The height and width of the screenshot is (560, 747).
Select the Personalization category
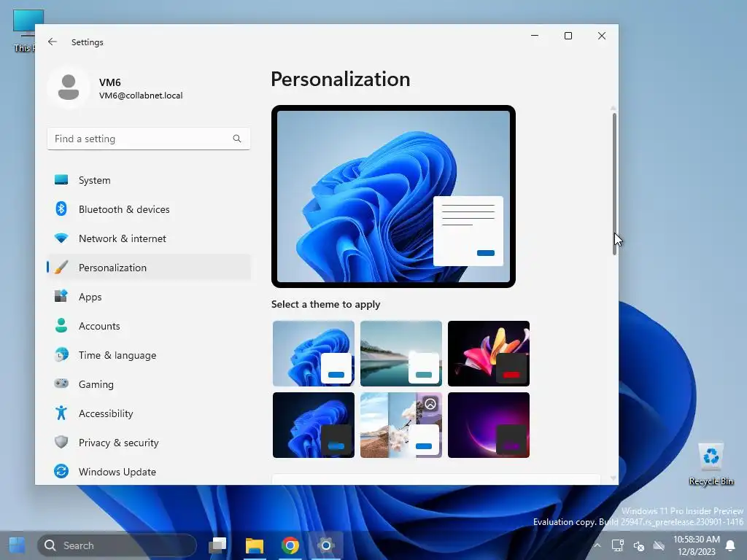click(149, 267)
